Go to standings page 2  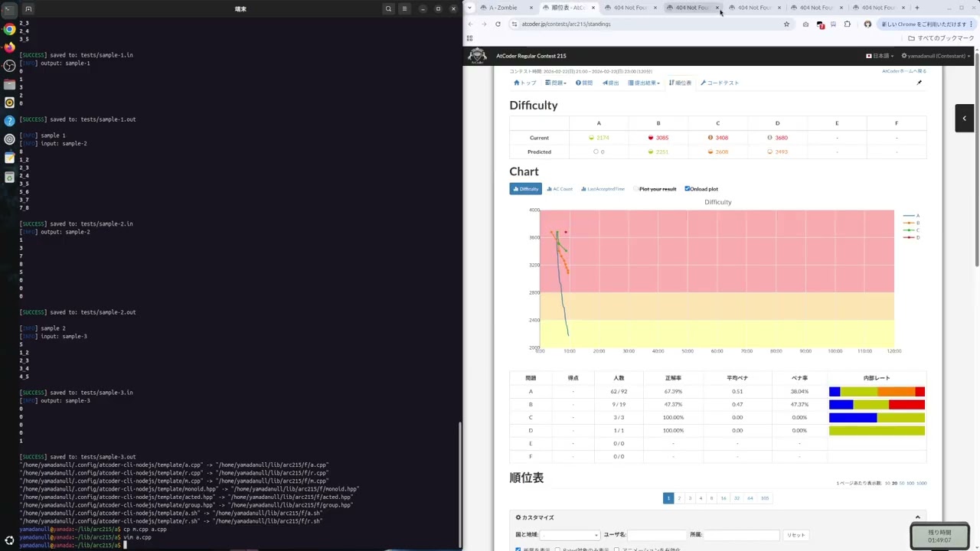pyautogui.click(x=679, y=498)
